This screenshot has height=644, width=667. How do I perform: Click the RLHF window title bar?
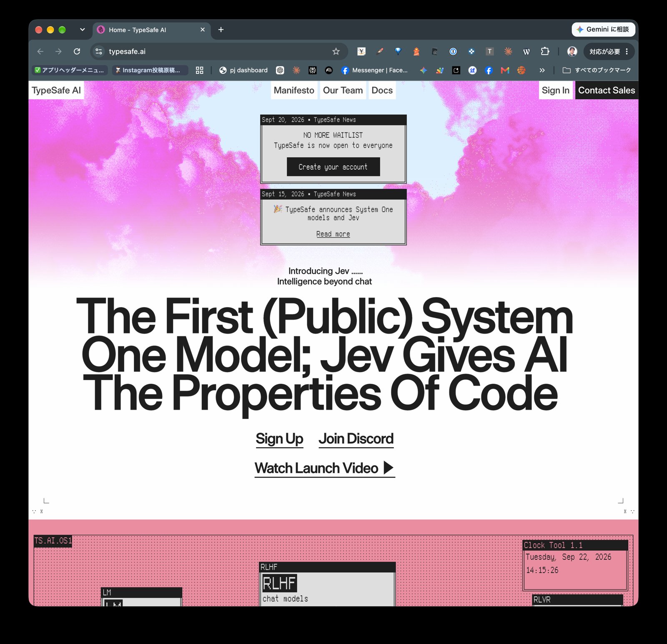pos(327,567)
